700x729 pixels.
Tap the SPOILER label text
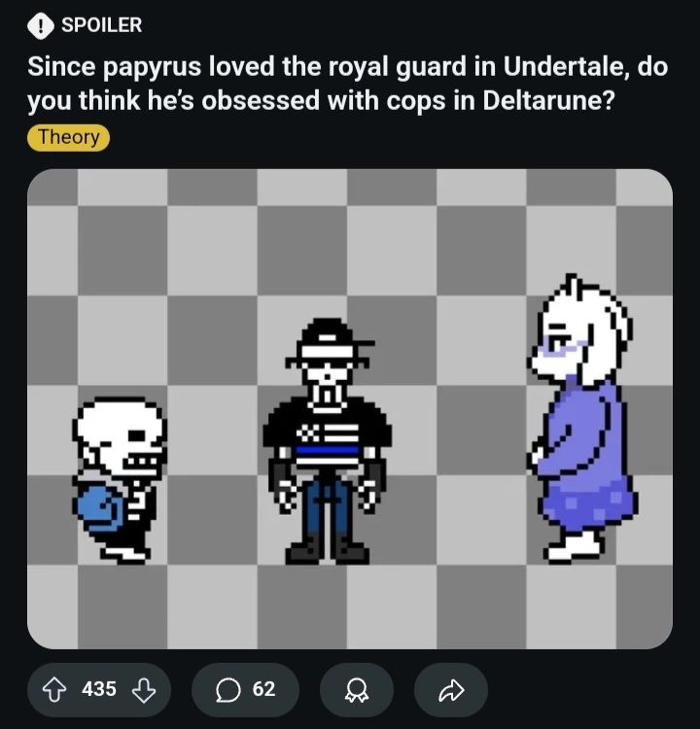tap(101, 25)
